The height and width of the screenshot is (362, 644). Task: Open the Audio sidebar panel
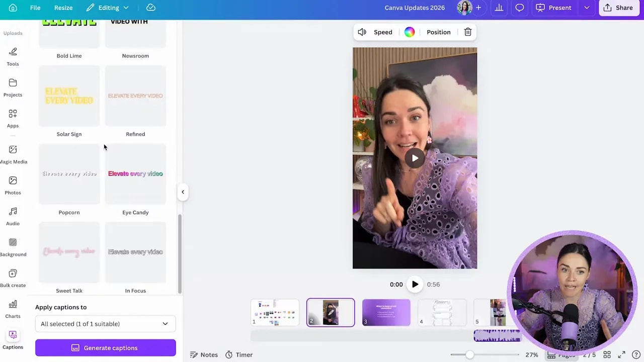pos(13,216)
